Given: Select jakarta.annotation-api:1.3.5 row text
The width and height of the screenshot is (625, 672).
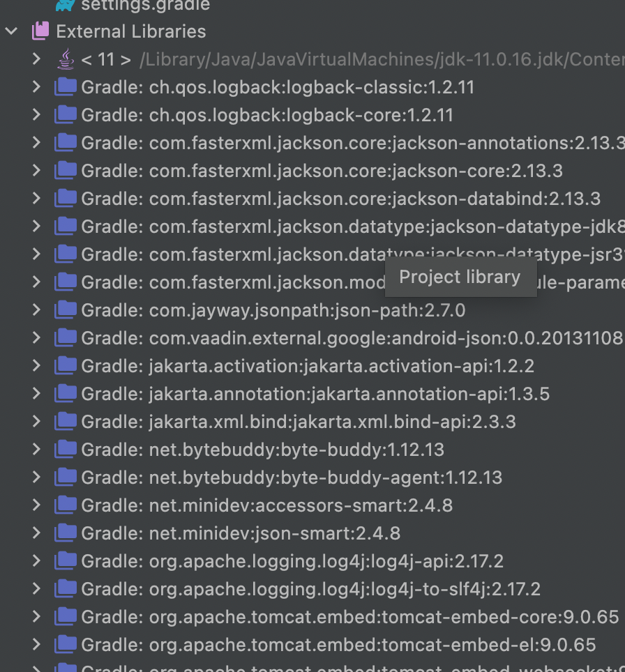Looking at the screenshot, I should [x=315, y=394].
